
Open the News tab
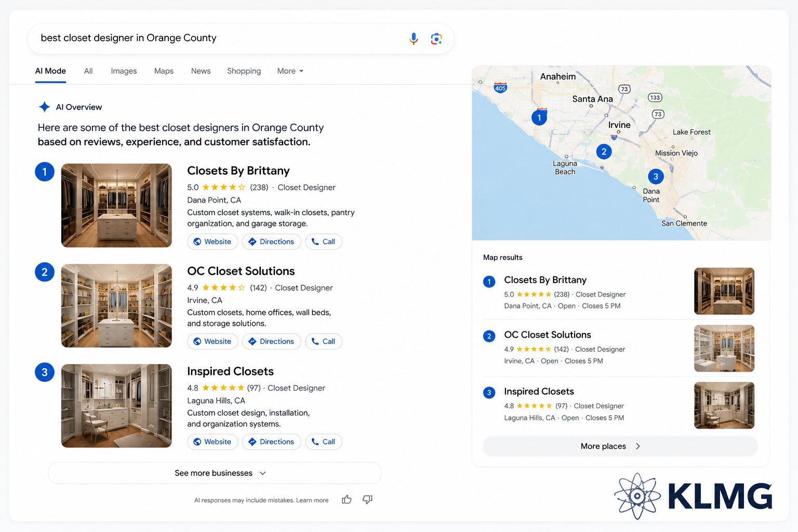click(201, 71)
